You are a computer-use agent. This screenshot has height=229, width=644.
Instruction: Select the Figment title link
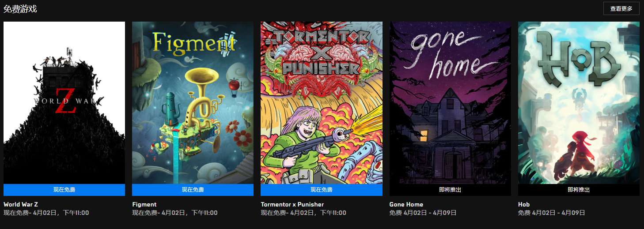(x=144, y=204)
